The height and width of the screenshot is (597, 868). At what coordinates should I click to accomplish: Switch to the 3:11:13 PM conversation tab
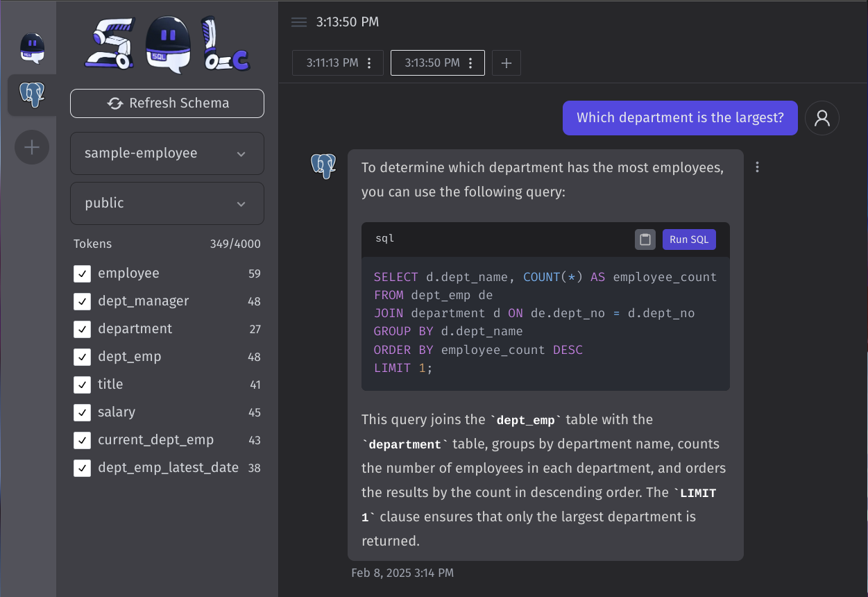[332, 62]
